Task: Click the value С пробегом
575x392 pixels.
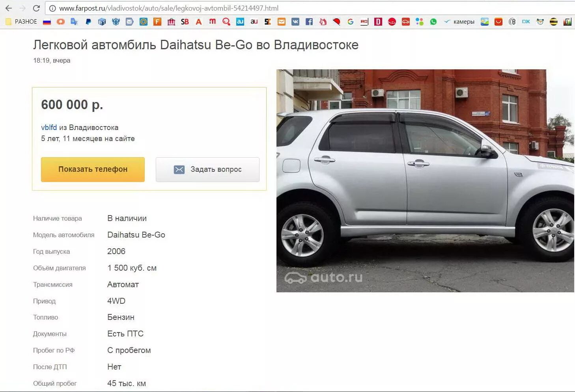Action: click(x=129, y=350)
